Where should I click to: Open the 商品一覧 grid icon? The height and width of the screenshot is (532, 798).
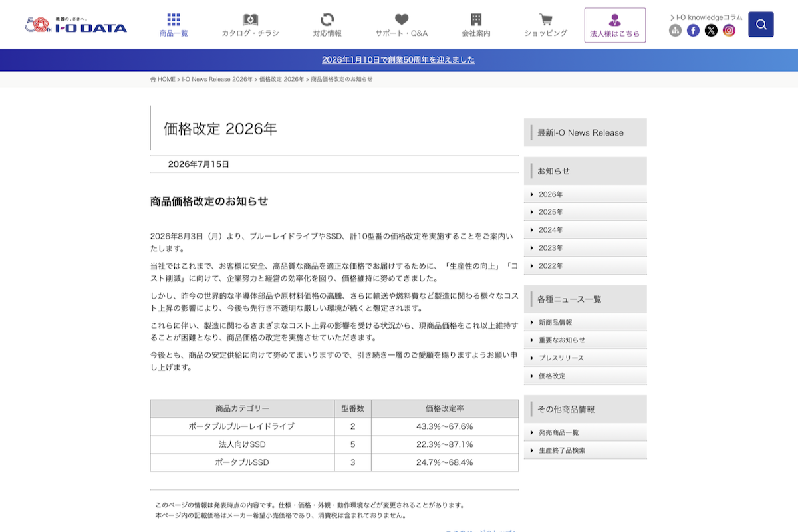point(174,19)
